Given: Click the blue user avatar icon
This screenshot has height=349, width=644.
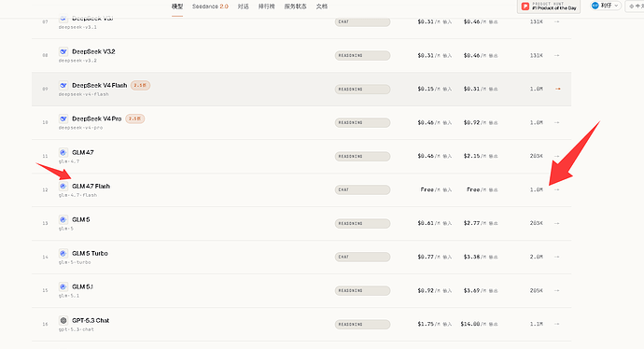Looking at the screenshot, I should (595, 6).
